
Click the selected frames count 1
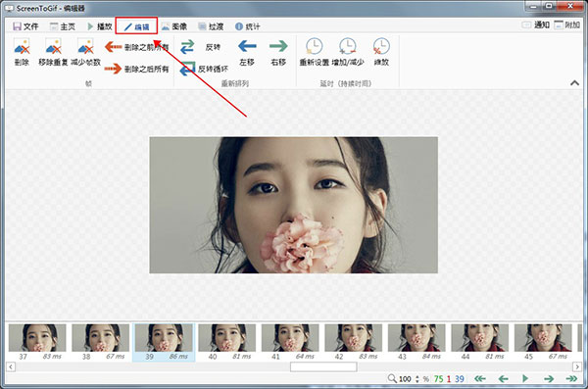pos(449,379)
